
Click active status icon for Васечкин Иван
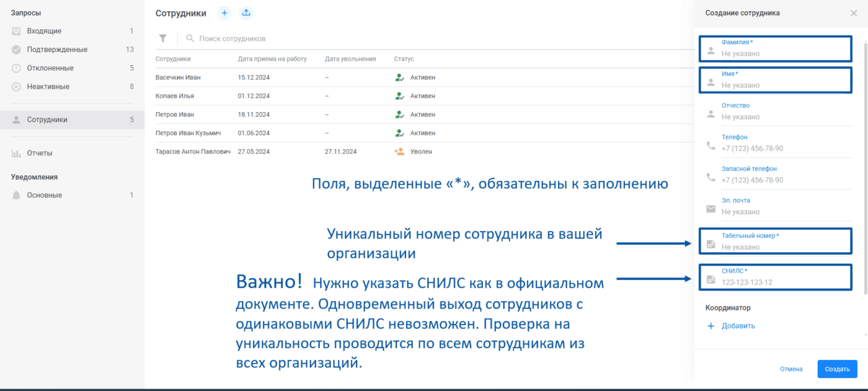[399, 77]
